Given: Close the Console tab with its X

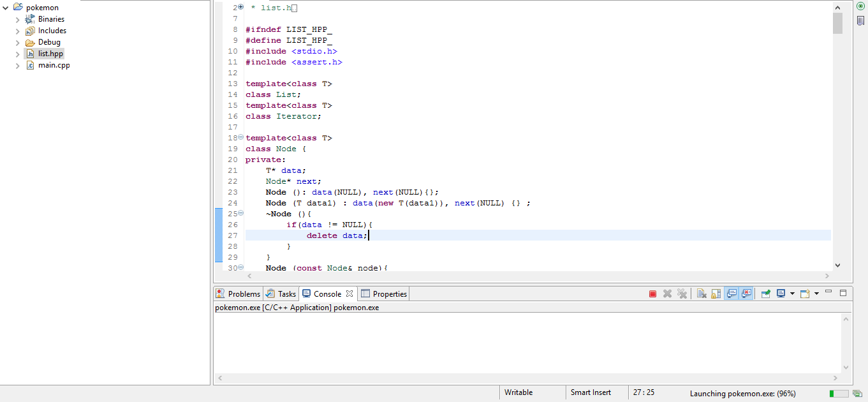Looking at the screenshot, I should [349, 294].
